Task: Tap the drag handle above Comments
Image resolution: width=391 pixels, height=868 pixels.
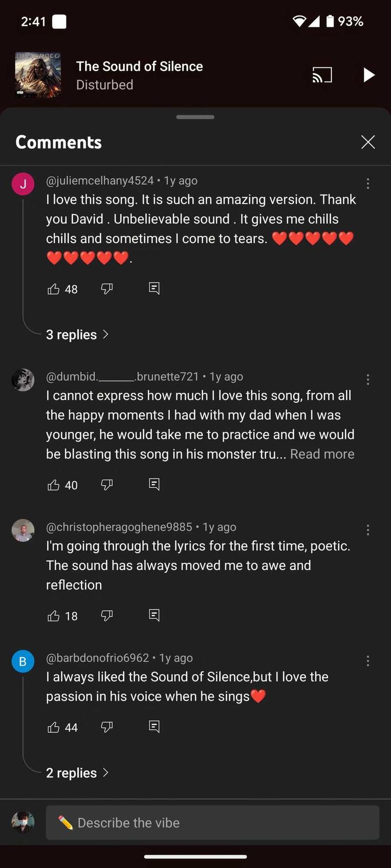Action: tap(195, 117)
